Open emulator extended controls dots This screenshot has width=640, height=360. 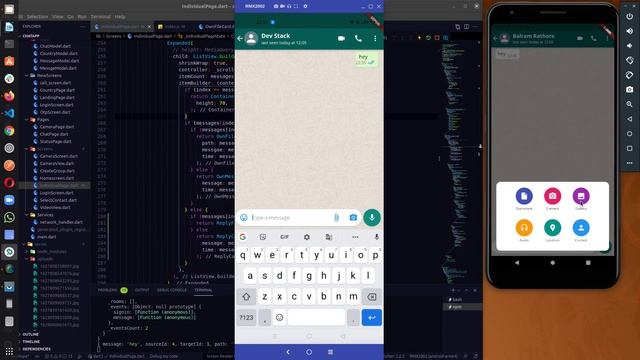pos(629,163)
